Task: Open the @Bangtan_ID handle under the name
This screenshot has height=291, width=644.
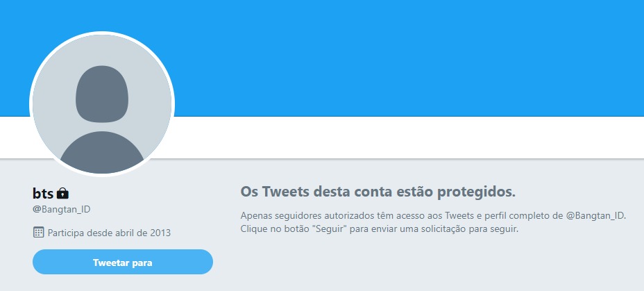Action: tap(62, 209)
